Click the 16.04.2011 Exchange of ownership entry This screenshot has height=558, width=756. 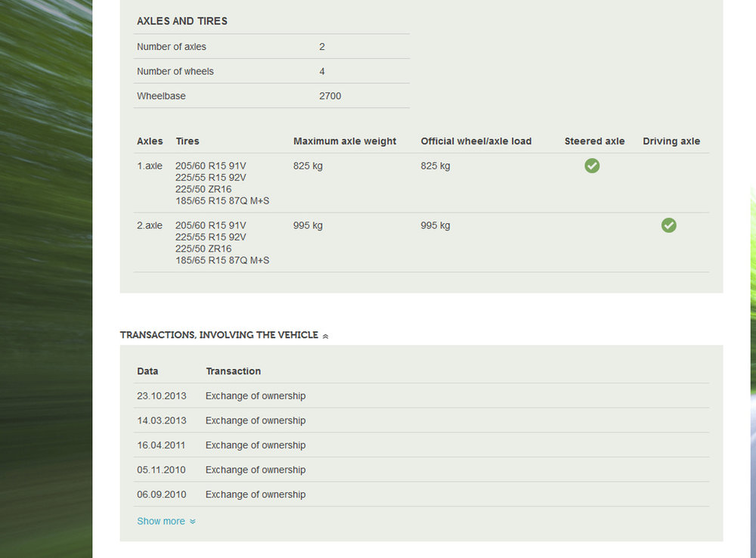point(421,445)
